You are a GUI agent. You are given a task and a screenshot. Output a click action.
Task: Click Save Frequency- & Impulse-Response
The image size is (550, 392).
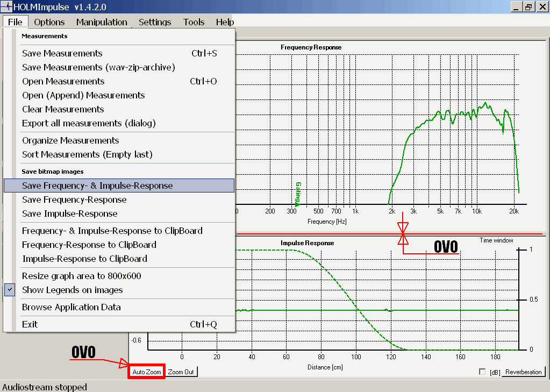coord(119,186)
